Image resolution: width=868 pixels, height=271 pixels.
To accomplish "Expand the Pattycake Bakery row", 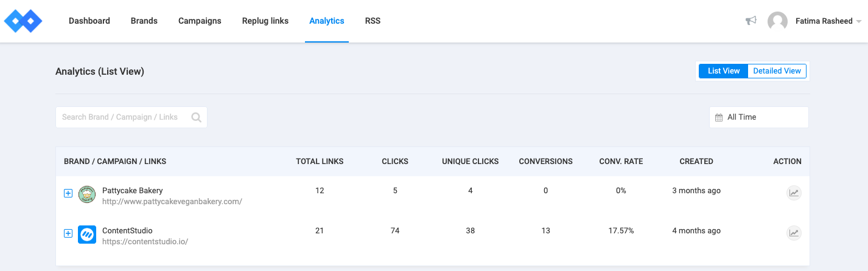I will 68,193.
